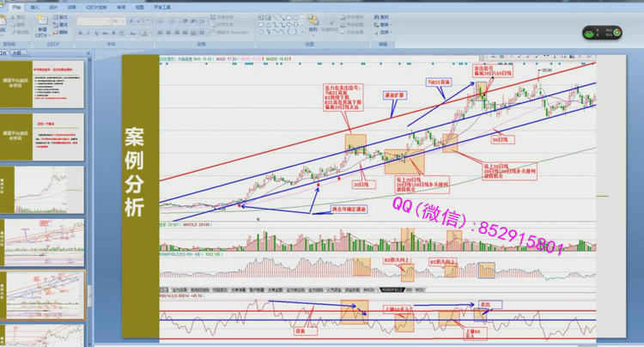Click the New Slide (新建幻灯片) icon
This screenshot has width=644, height=347.
(x=42, y=23)
